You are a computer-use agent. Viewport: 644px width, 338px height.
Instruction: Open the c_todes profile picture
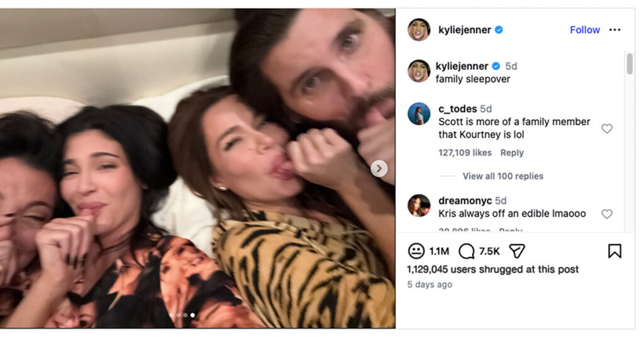419,114
